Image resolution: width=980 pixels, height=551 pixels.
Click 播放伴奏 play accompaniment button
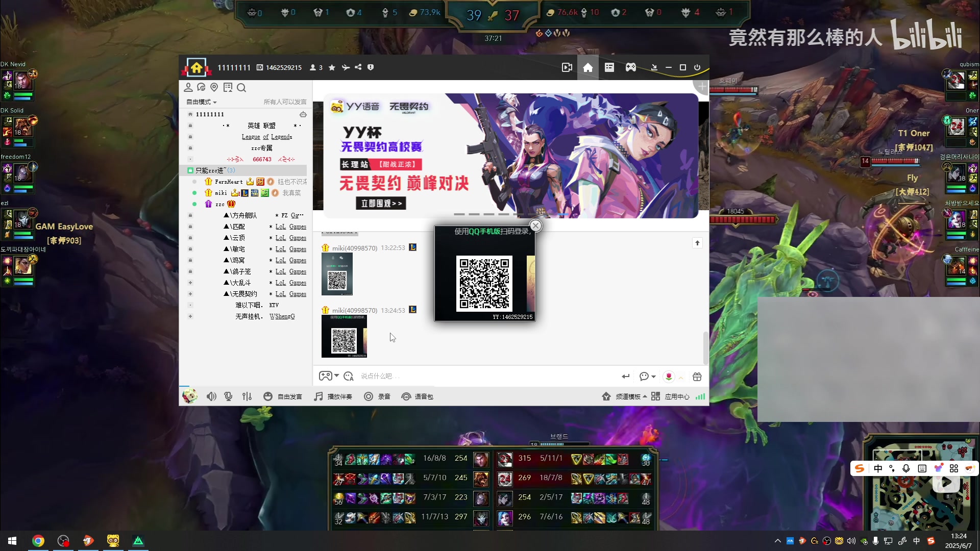333,396
